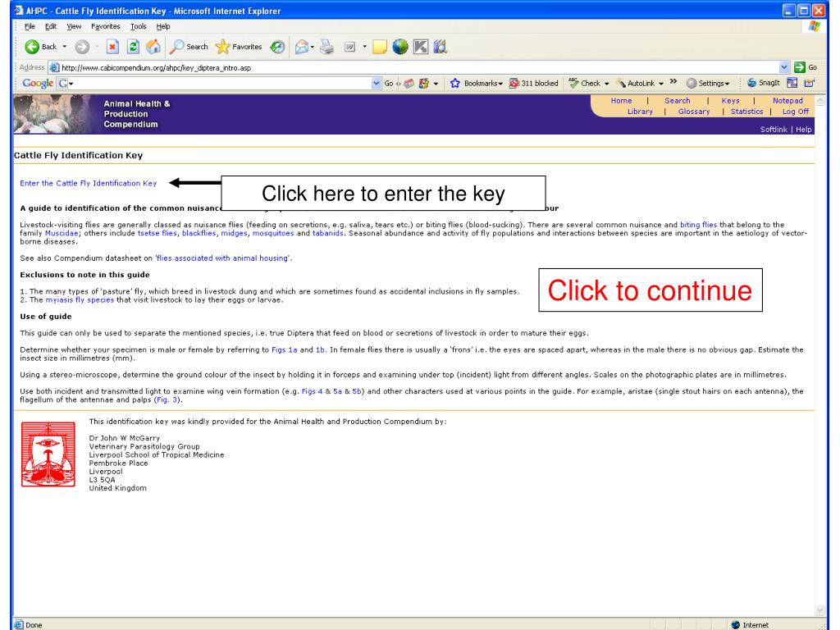840x630 pixels.
Task: Click the SnagIt capture button
Action: (764, 83)
